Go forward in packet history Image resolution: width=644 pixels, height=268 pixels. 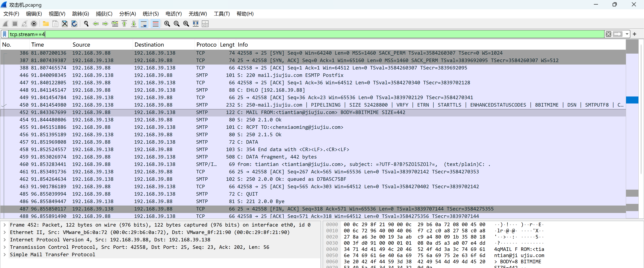[x=105, y=24]
